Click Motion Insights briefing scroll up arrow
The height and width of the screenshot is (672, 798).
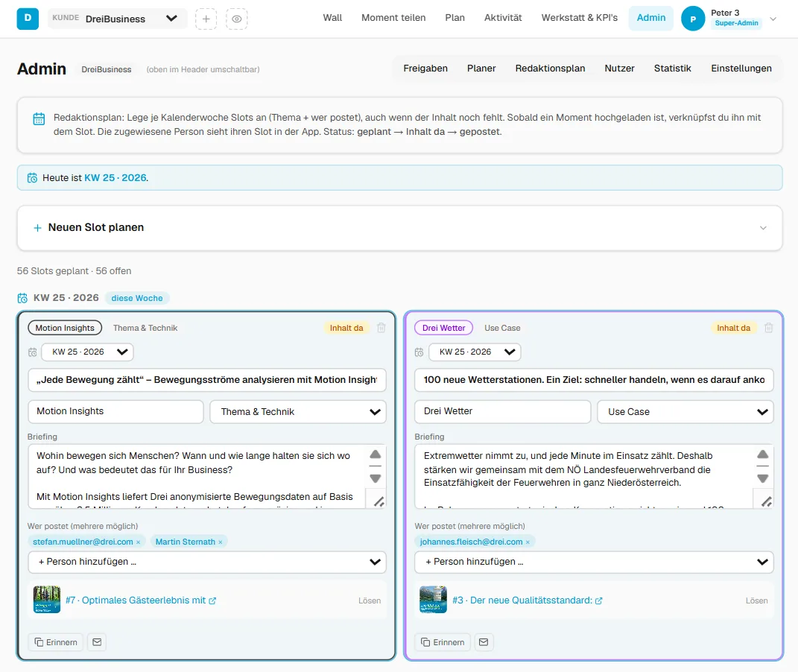point(375,454)
